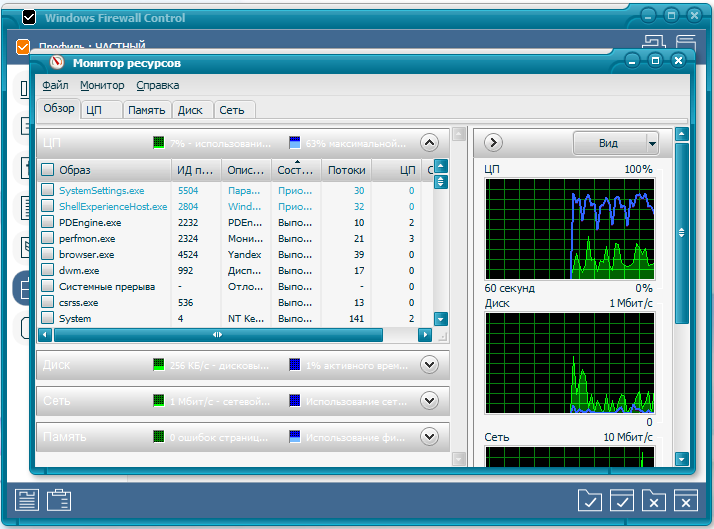The height and width of the screenshot is (529, 714).
Task: Open the Вид dropdown arrow
Action: (652, 143)
